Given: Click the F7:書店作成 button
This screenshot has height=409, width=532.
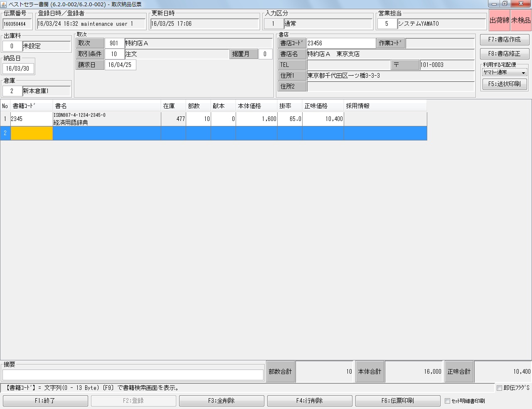Looking at the screenshot, I should 504,39.
